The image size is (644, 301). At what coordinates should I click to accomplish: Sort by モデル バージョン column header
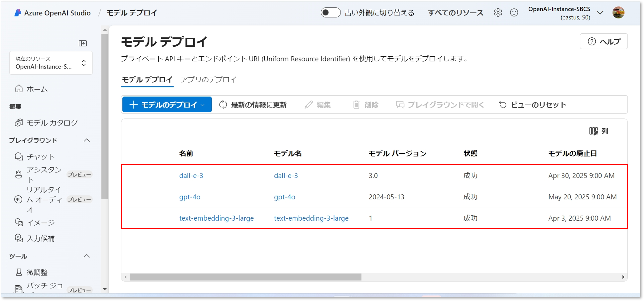[x=397, y=153]
